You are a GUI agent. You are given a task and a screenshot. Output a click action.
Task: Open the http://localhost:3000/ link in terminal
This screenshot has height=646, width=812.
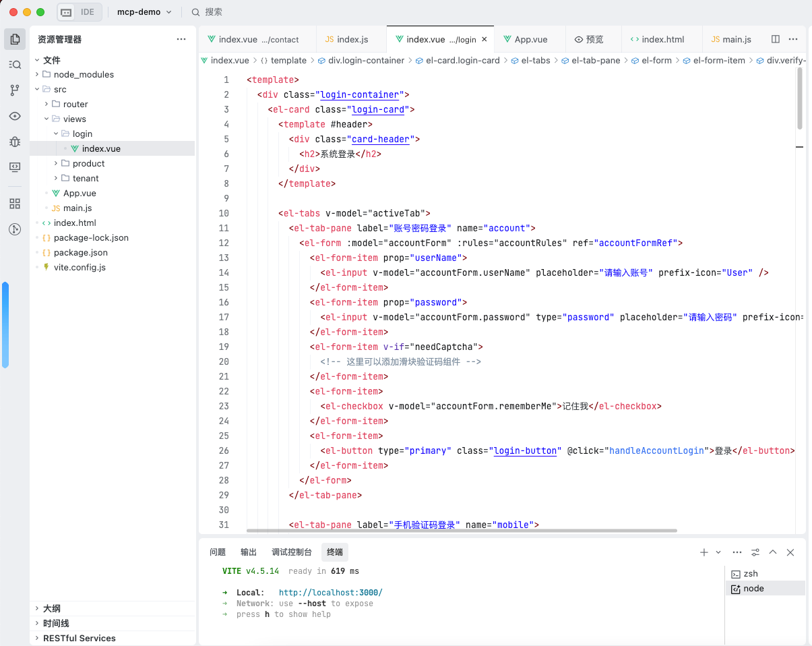pyautogui.click(x=331, y=593)
